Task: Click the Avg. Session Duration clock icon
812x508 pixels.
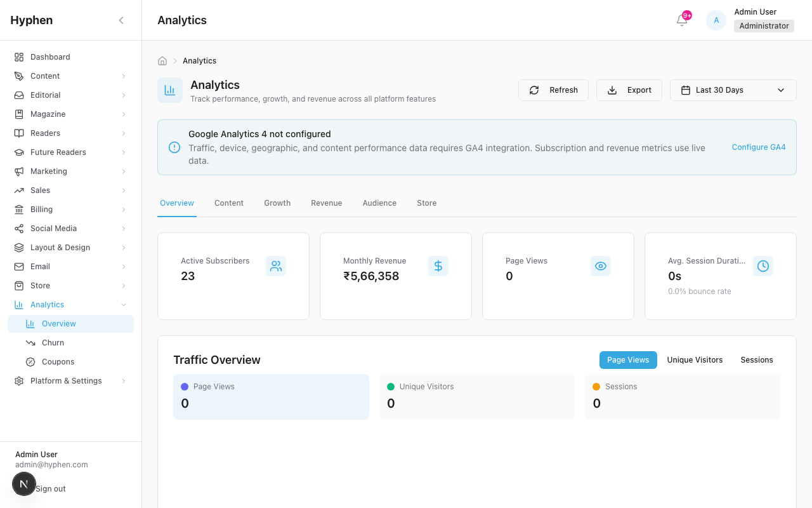Action: click(763, 266)
